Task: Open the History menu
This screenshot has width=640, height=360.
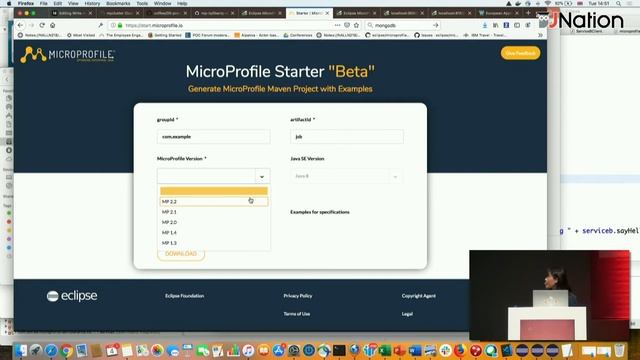Action: pos(92,3)
